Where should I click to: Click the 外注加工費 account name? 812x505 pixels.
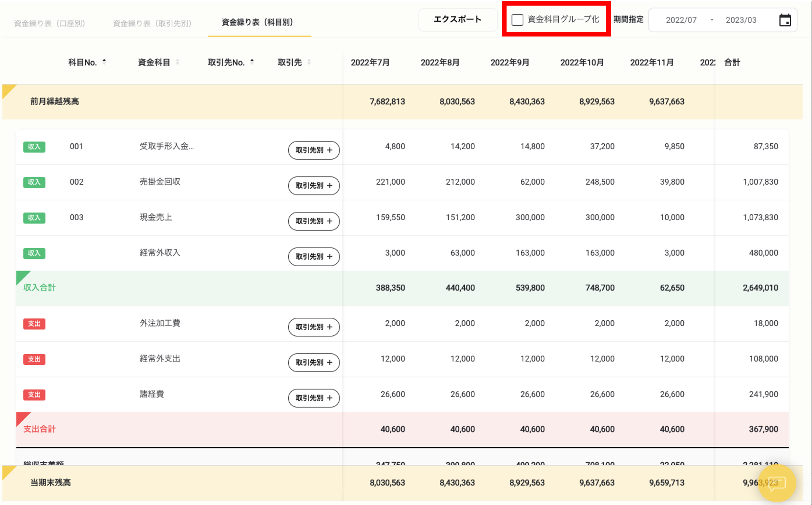tap(160, 323)
